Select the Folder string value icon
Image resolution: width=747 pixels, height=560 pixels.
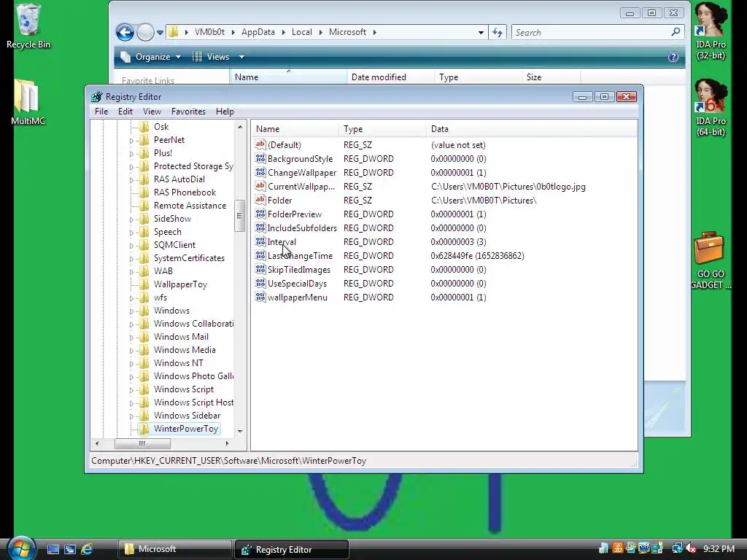260,200
